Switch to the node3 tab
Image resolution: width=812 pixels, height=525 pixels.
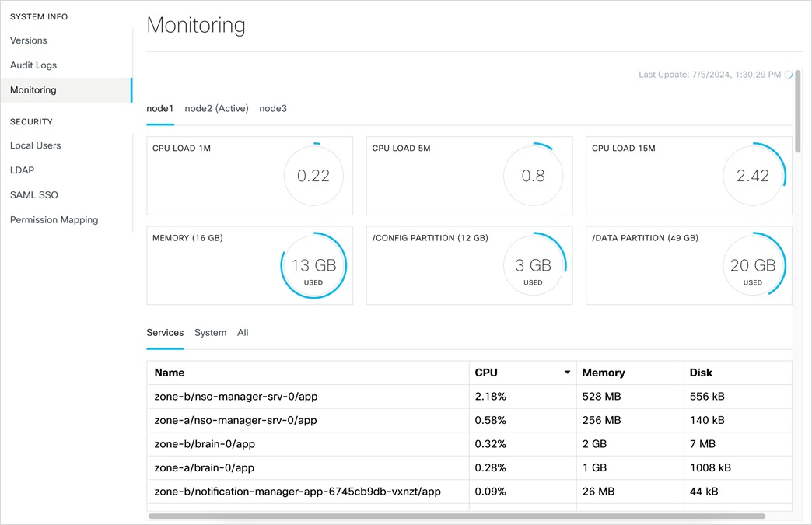coord(273,108)
